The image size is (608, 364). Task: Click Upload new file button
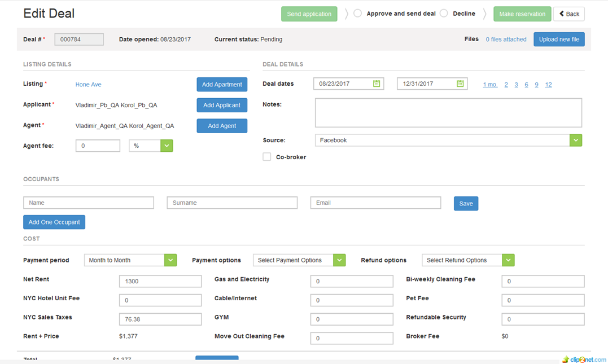[559, 40]
